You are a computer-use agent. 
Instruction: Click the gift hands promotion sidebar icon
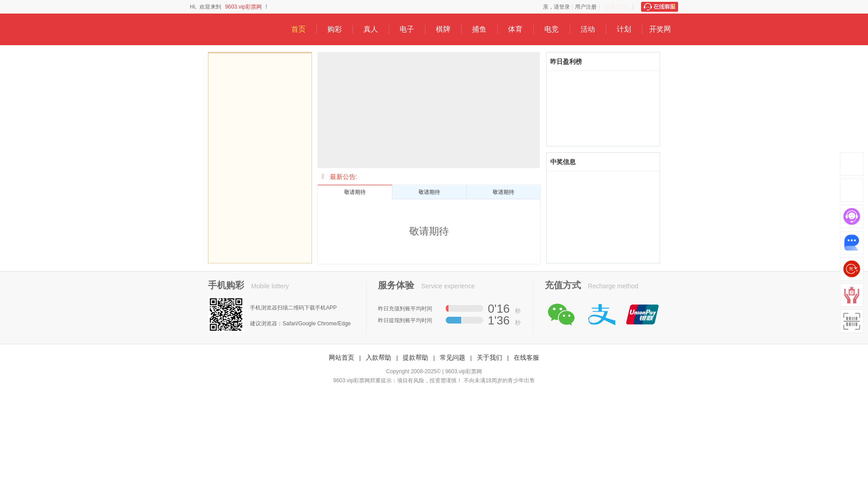click(851, 295)
